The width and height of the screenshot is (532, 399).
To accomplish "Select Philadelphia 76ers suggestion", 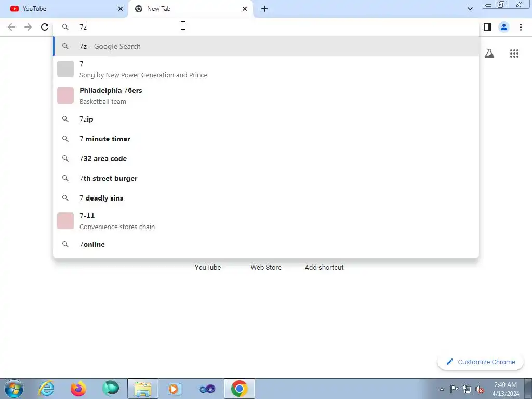I will click(266, 96).
